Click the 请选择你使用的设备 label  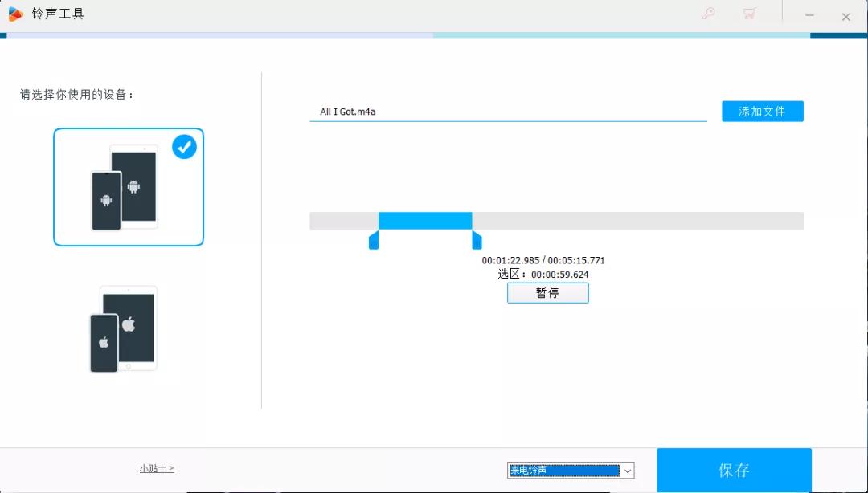77,95
